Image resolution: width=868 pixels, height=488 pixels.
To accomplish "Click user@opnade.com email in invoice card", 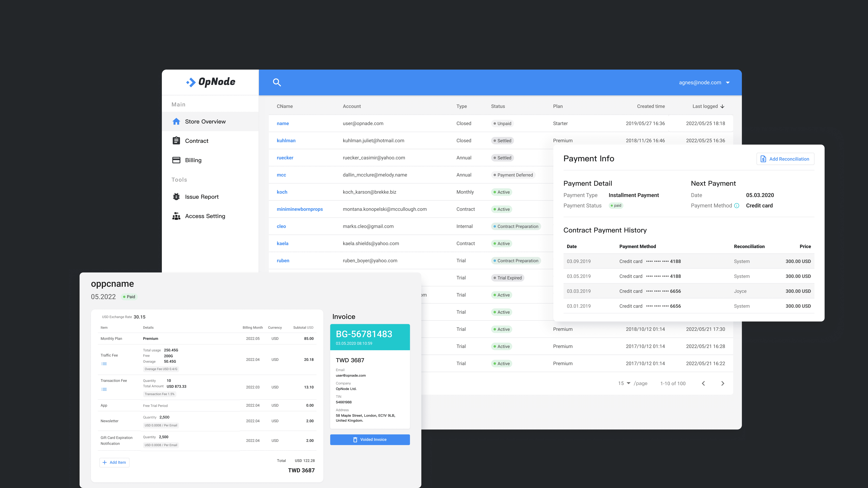I will [x=351, y=375].
